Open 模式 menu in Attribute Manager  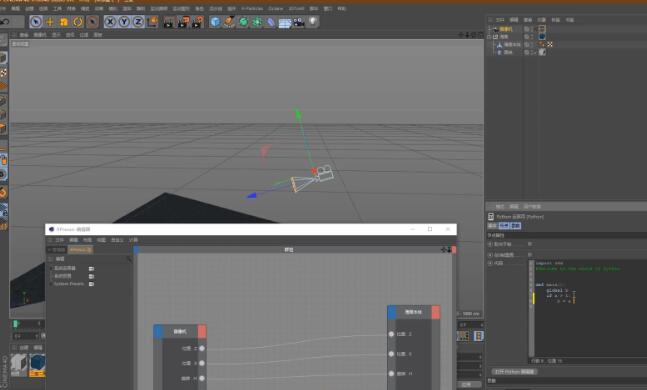500,206
